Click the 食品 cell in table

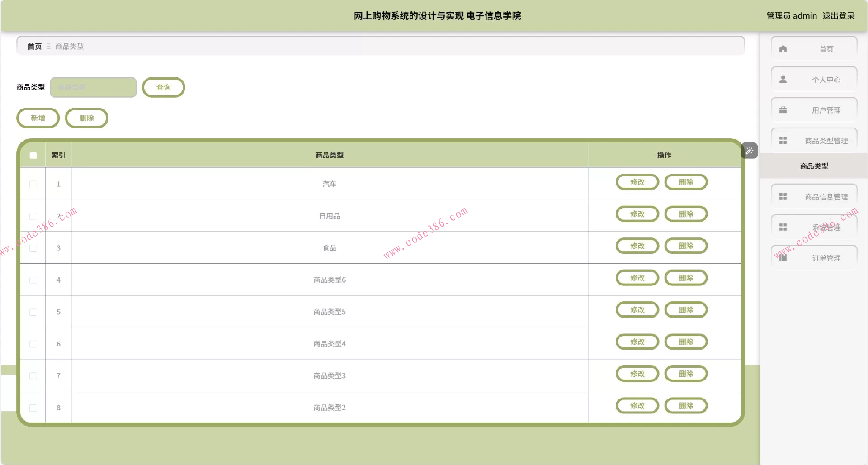click(330, 248)
